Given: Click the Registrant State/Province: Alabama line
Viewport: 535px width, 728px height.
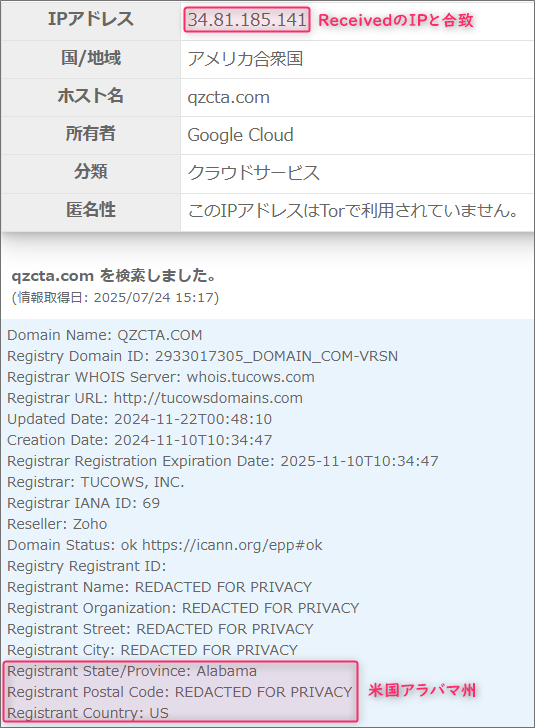Looking at the screenshot, I should [132, 671].
